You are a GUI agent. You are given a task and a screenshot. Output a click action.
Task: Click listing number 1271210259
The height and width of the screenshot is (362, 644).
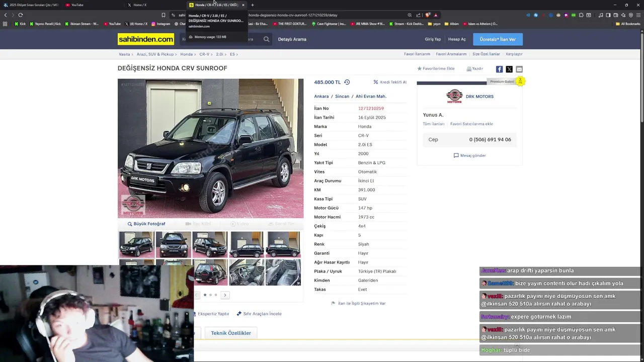pyautogui.click(x=371, y=109)
